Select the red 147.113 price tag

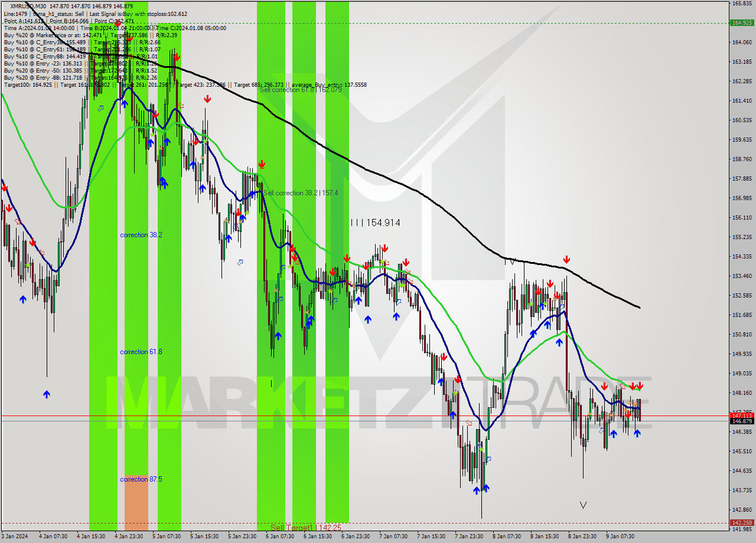741,416
